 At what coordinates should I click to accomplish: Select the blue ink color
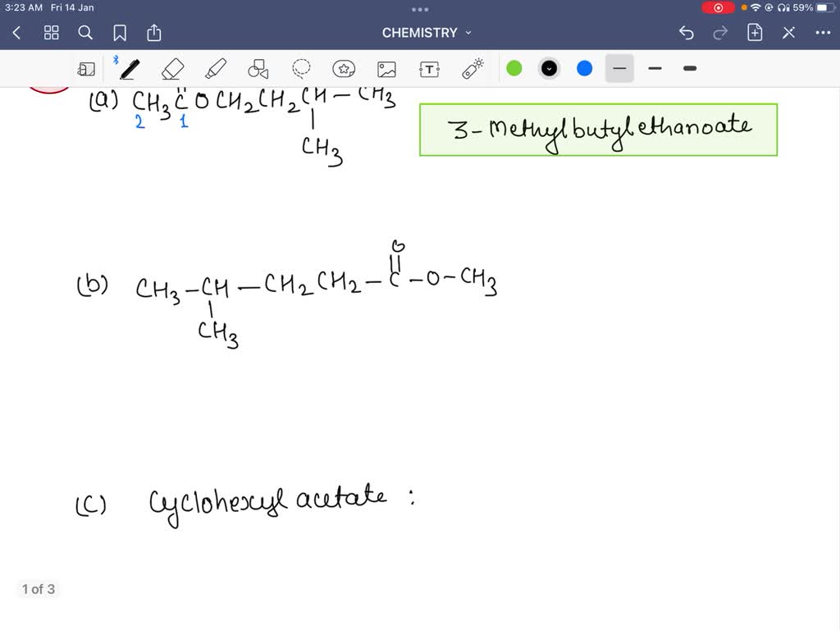click(x=584, y=68)
